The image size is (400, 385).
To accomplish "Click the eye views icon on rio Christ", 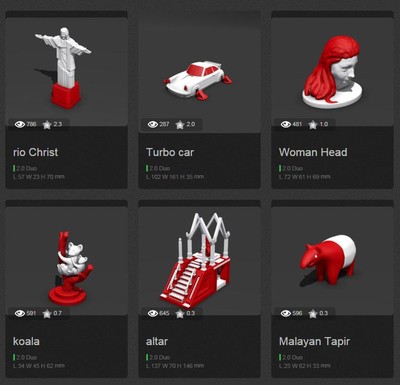I will click(x=20, y=124).
